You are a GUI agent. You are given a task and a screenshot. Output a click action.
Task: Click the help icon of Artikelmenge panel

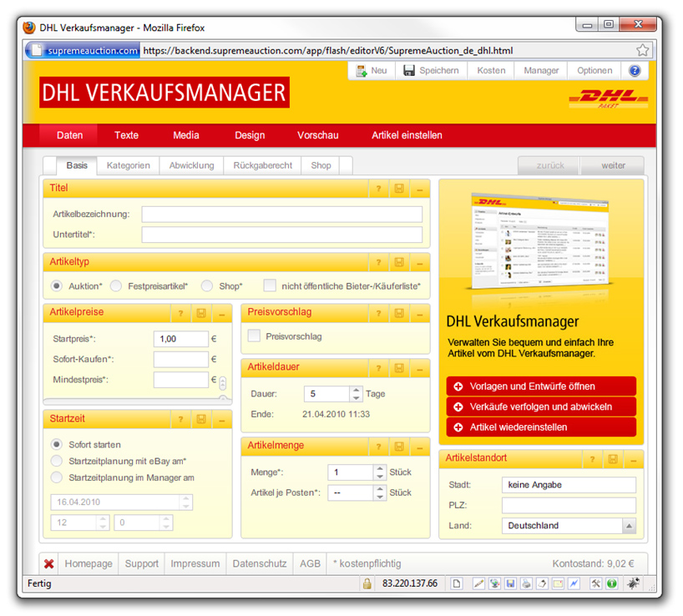click(378, 447)
